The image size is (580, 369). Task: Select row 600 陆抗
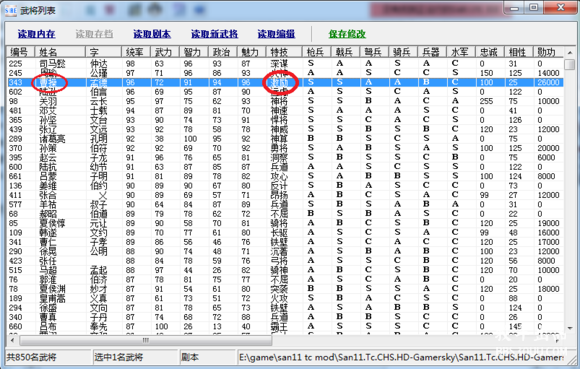[285, 167]
